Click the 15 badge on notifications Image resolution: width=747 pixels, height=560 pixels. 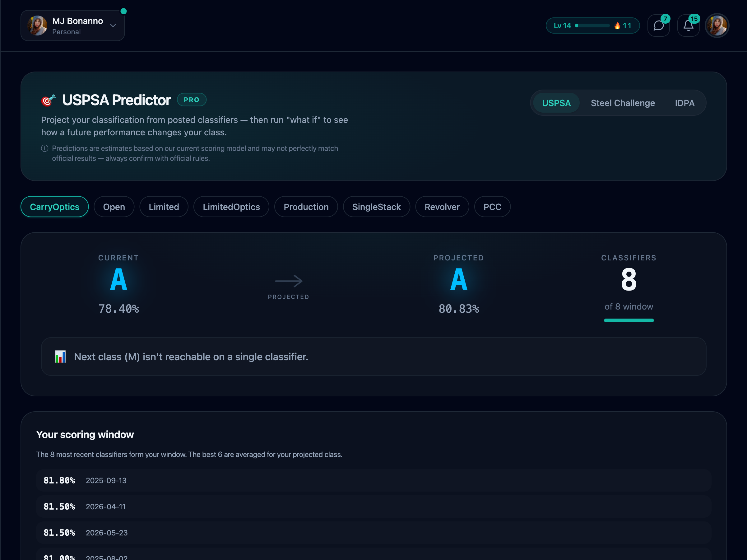(694, 19)
